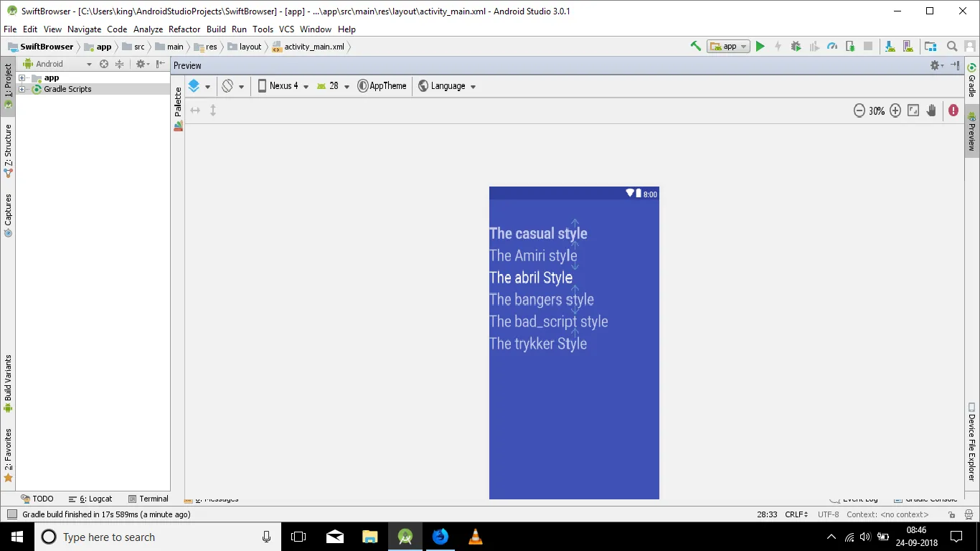
Task: Zoom in on the layout preview
Action: click(x=895, y=110)
